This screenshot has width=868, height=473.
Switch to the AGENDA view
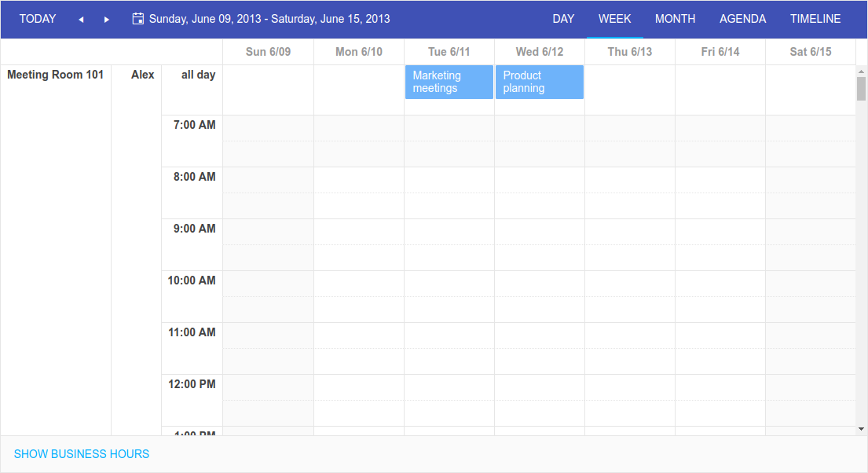pyautogui.click(x=742, y=19)
